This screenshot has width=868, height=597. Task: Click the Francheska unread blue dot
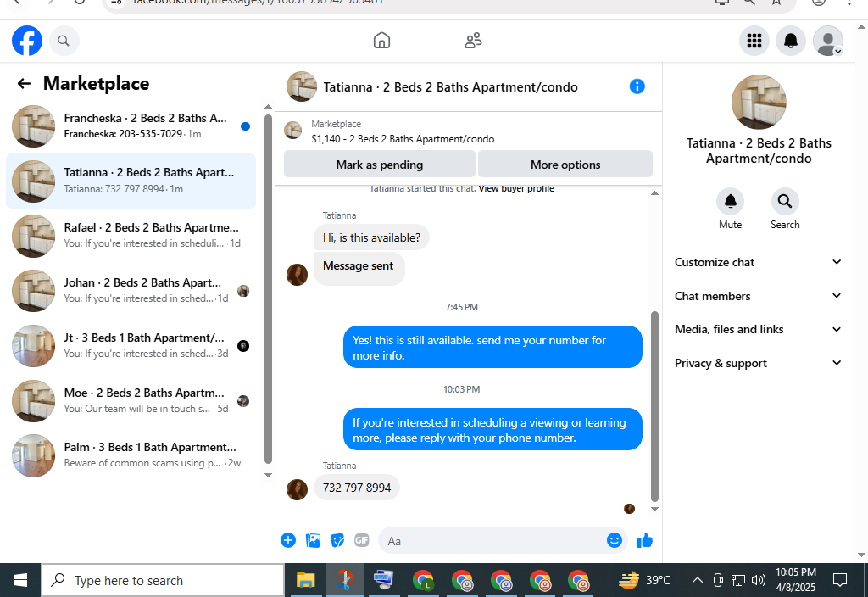tap(245, 126)
